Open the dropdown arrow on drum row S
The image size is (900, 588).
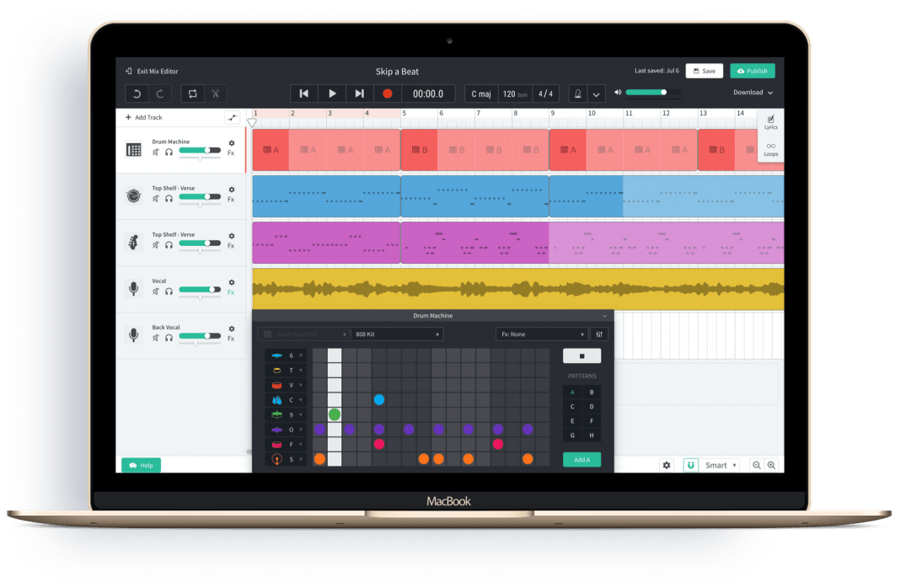[x=300, y=459]
